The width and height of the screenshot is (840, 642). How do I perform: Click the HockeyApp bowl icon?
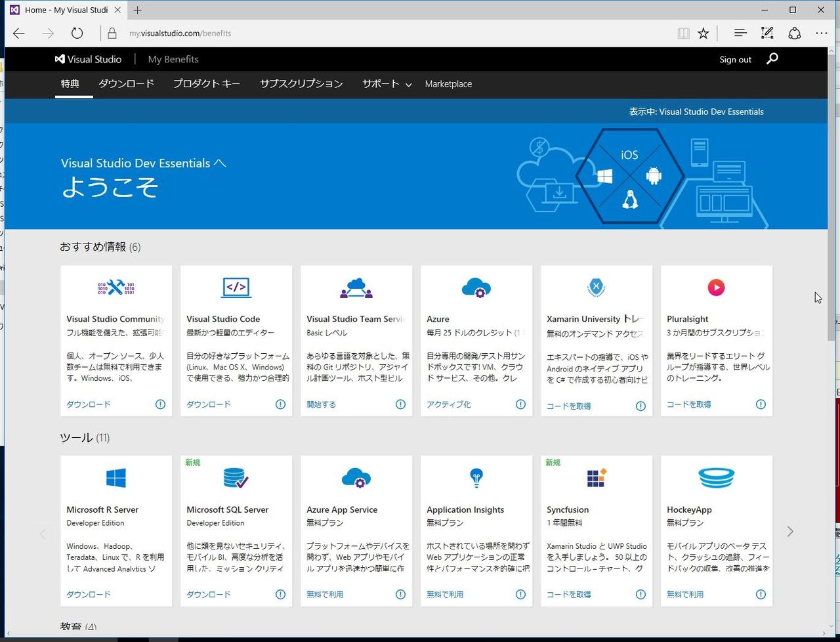click(717, 478)
